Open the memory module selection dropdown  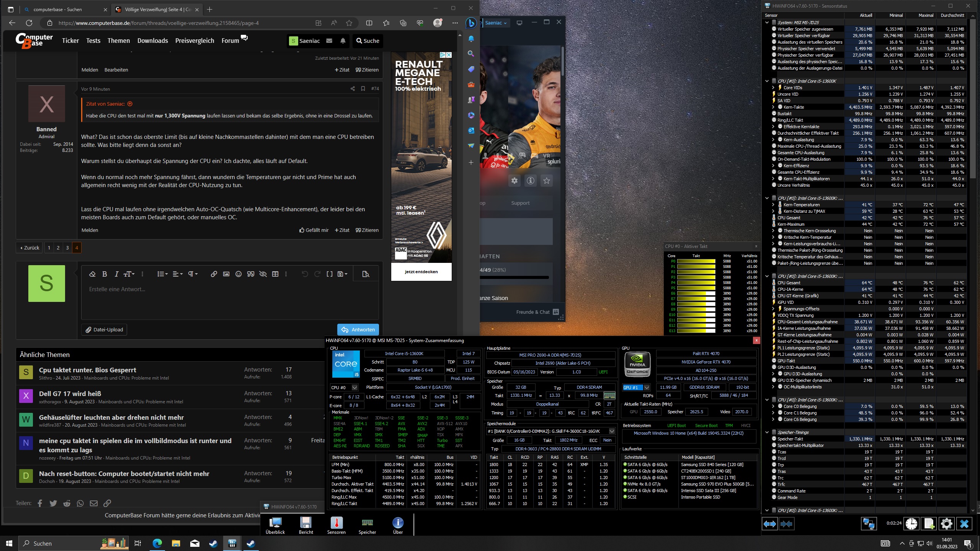[612, 431]
